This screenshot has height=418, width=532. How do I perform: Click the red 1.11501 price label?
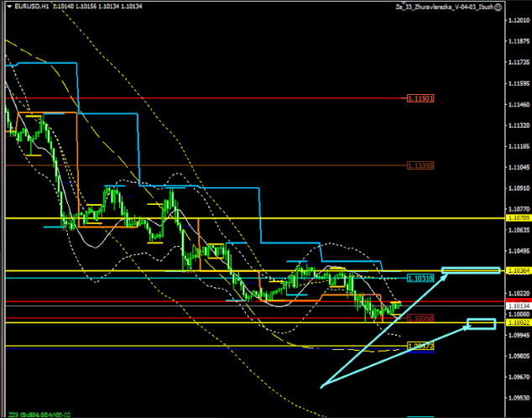(x=420, y=98)
